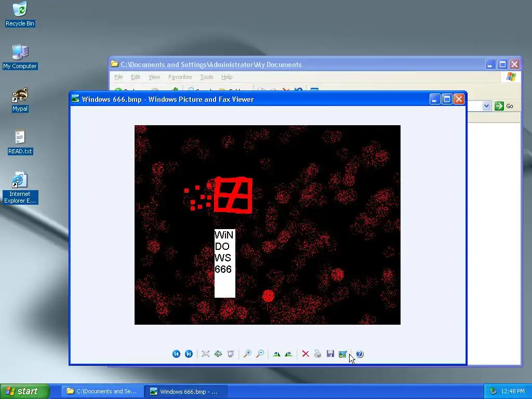This screenshot has width=532, height=399.
Task: Switch to C:\Documents and Se... taskbar button
Action: [x=102, y=391]
